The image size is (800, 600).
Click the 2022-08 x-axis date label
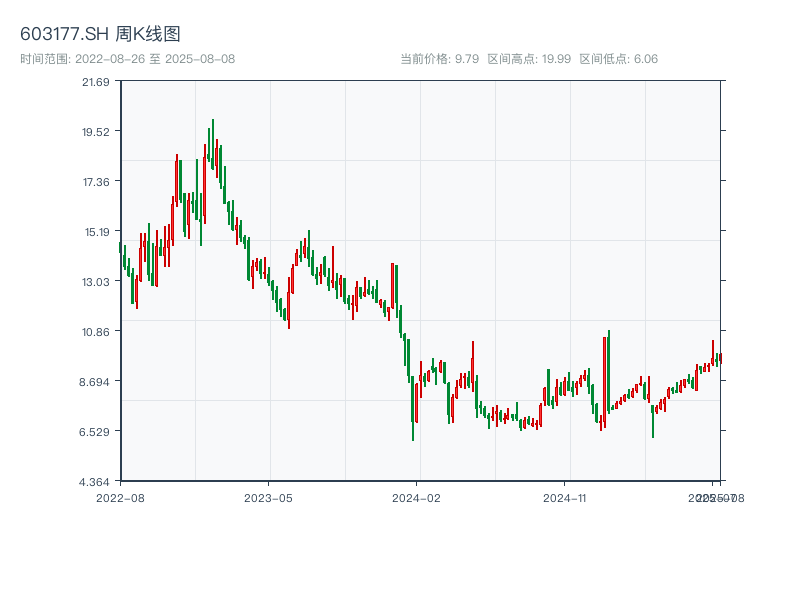coord(120,497)
